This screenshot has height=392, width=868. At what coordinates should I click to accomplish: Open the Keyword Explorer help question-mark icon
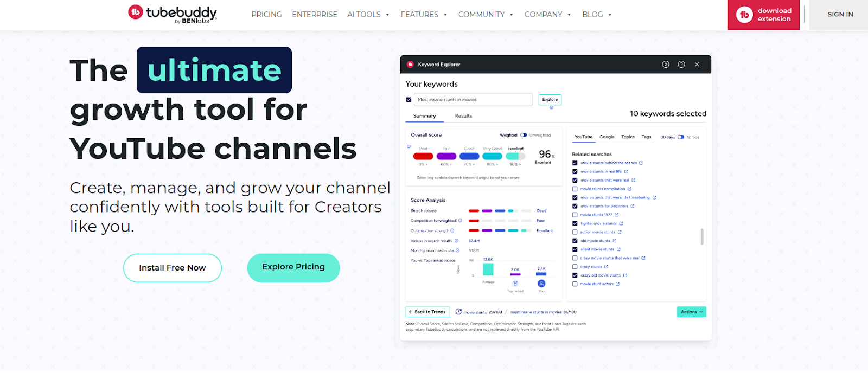point(681,65)
